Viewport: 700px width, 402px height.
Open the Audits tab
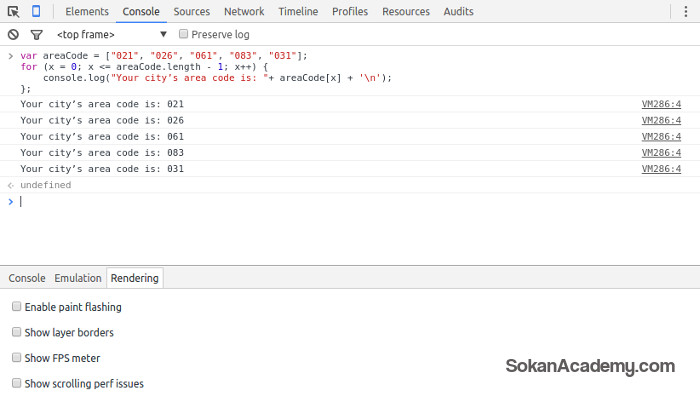pos(458,12)
